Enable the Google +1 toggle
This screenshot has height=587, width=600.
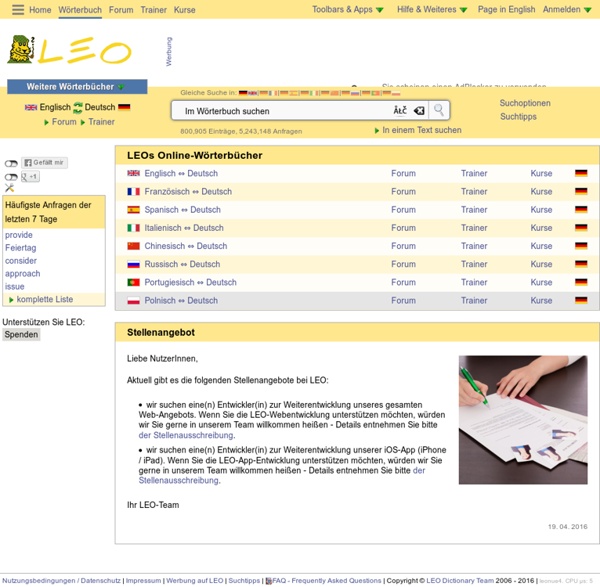(11, 177)
